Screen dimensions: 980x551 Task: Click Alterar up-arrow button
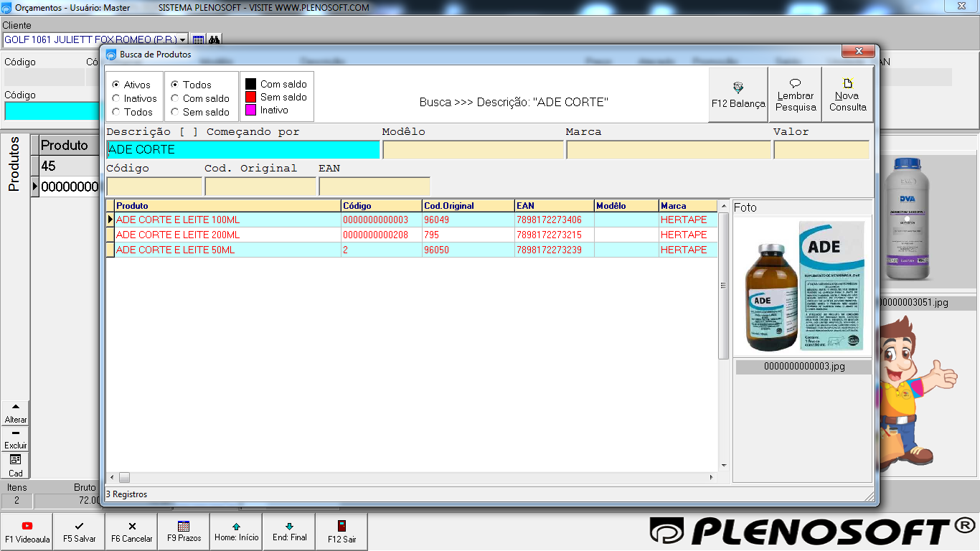click(16, 413)
